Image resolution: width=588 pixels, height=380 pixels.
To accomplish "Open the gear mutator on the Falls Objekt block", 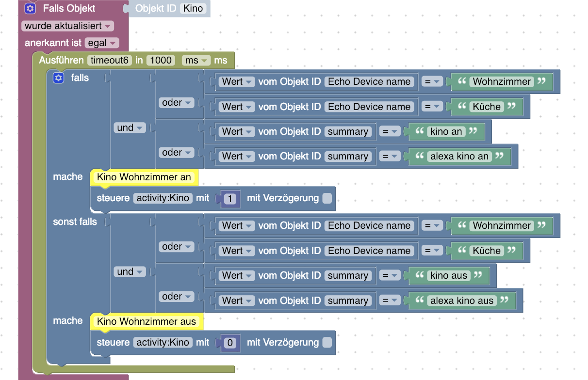I will 30,8.
